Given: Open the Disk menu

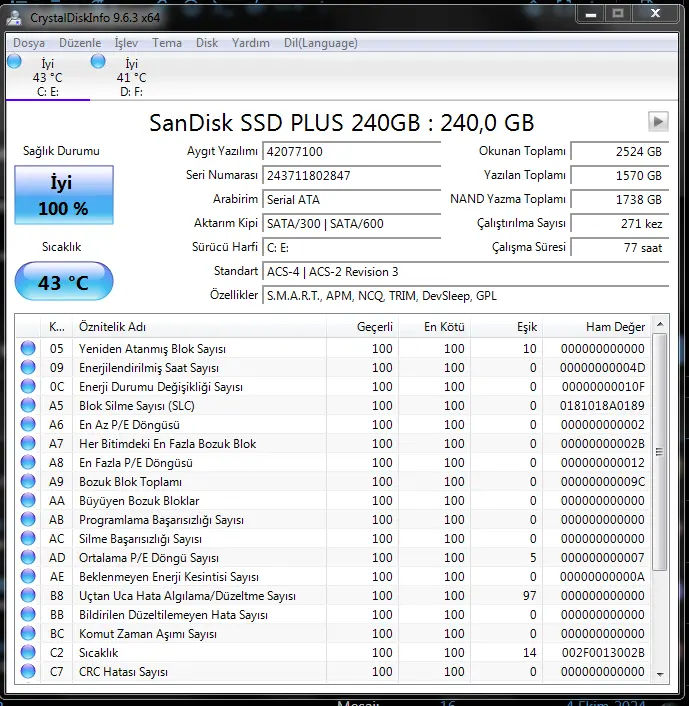Looking at the screenshot, I should [207, 43].
